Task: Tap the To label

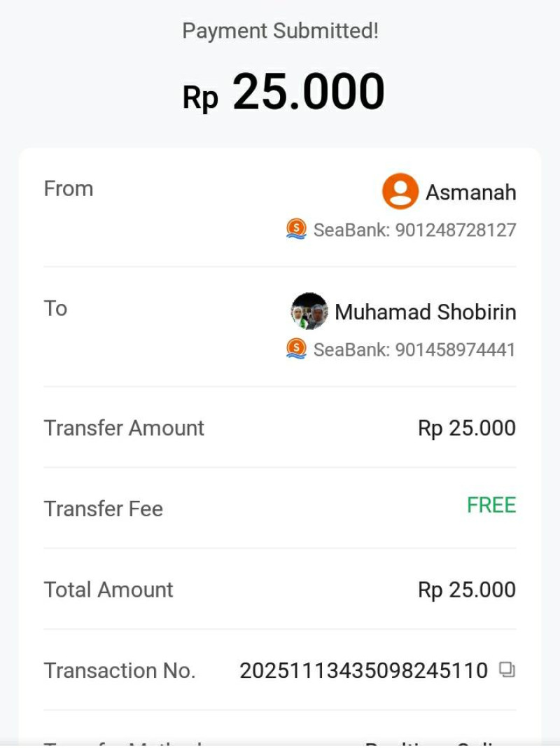Action: pyautogui.click(x=55, y=308)
